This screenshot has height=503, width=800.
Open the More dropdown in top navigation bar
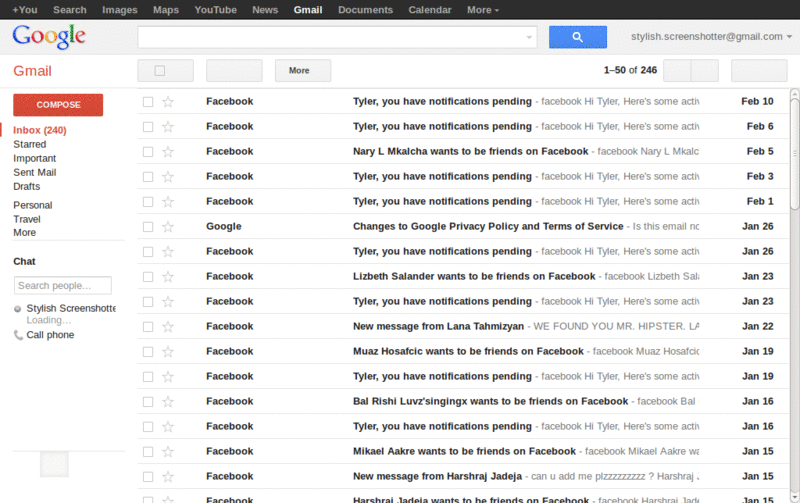pos(483,10)
